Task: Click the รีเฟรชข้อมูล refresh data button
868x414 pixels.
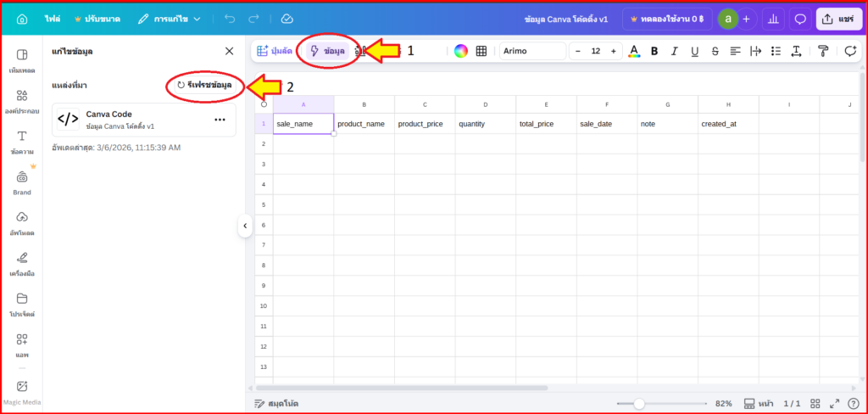Action: click(204, 85)
